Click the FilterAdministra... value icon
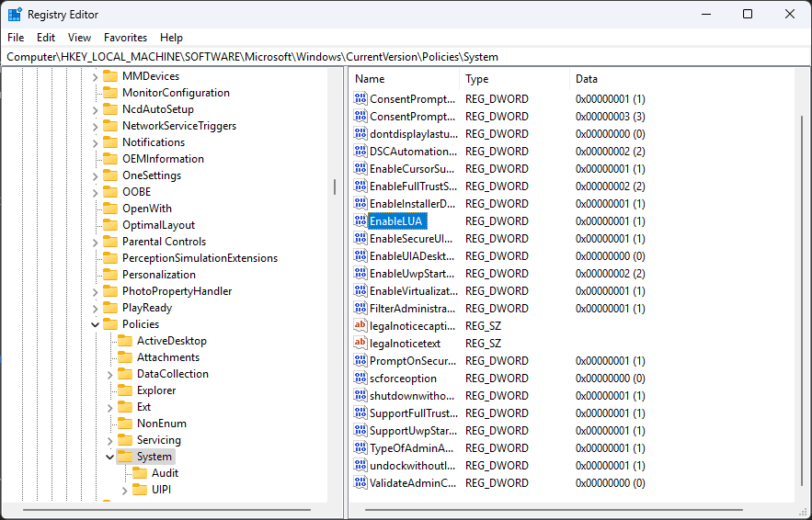This screenshot has width=812, height=520. tap(360, 309)
